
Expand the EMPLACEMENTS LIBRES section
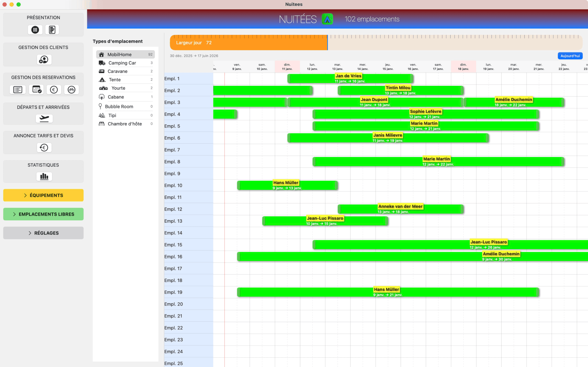(x=43, y=214)
